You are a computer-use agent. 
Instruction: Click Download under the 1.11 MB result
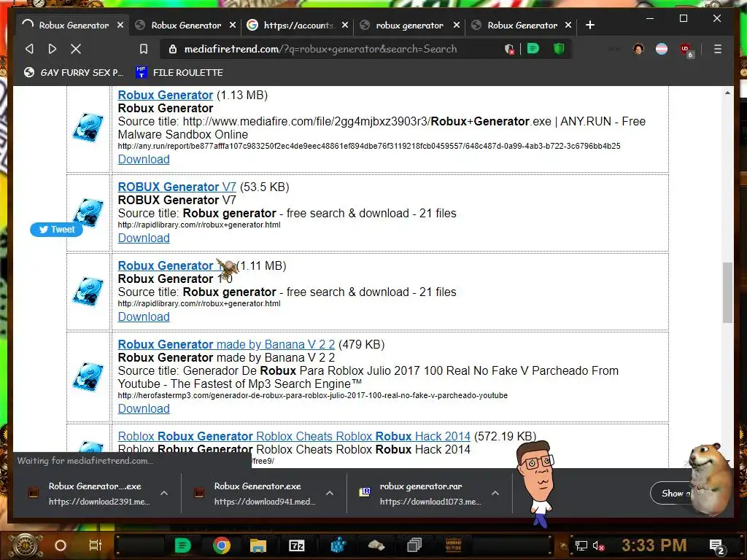tap(144, 316)
